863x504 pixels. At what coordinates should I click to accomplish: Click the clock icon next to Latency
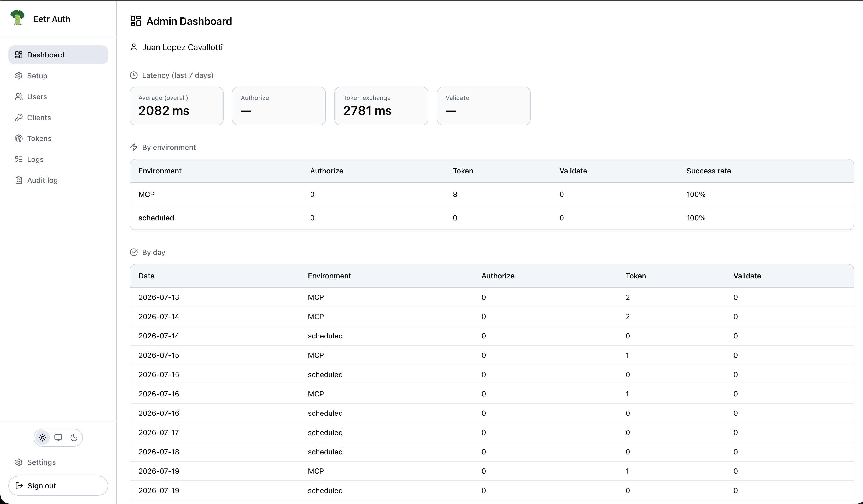(x=133, y=75)
